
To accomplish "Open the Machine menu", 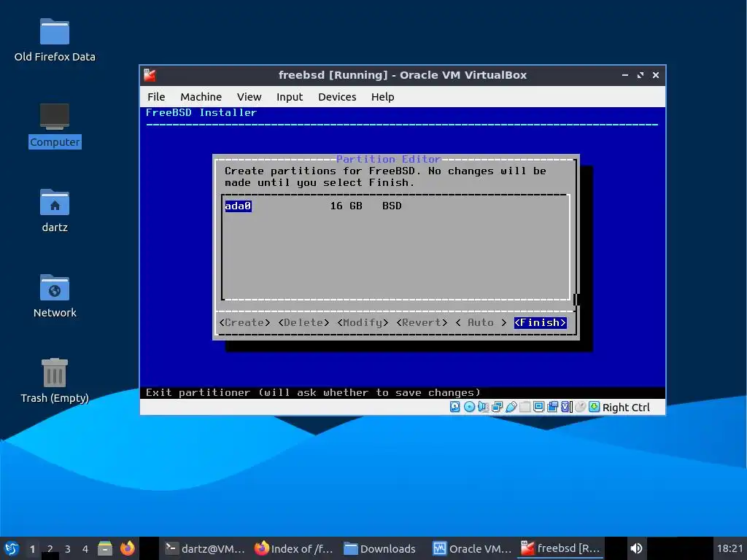I will point(201,97).
